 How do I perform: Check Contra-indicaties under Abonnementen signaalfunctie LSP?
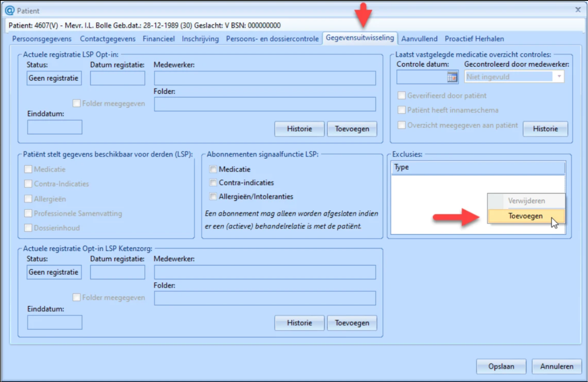pyautogui.click(x=213, y=182)
